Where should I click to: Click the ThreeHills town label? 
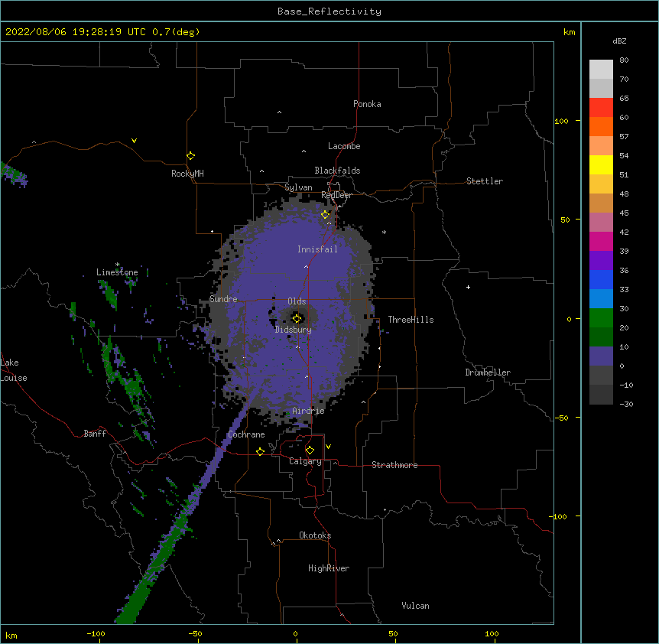(411, 320)
